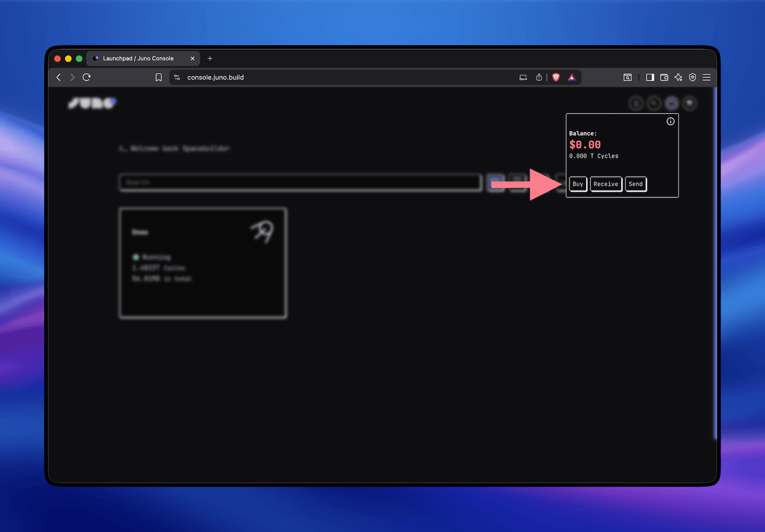
Task: Toggle the browser sidebar panel
Action: [x=650, y=77]
